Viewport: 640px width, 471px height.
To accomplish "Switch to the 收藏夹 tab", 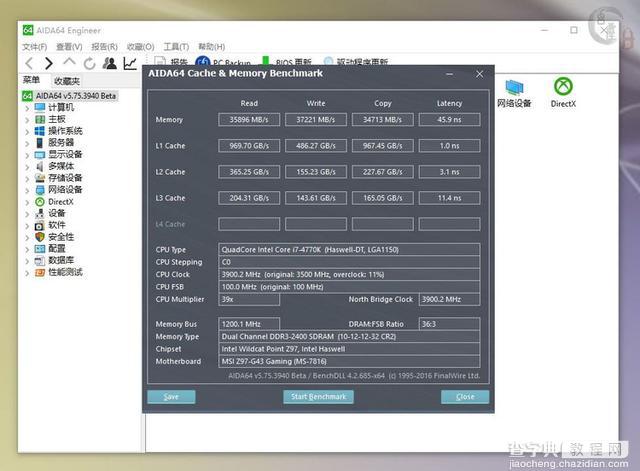I will pos(67,81).
